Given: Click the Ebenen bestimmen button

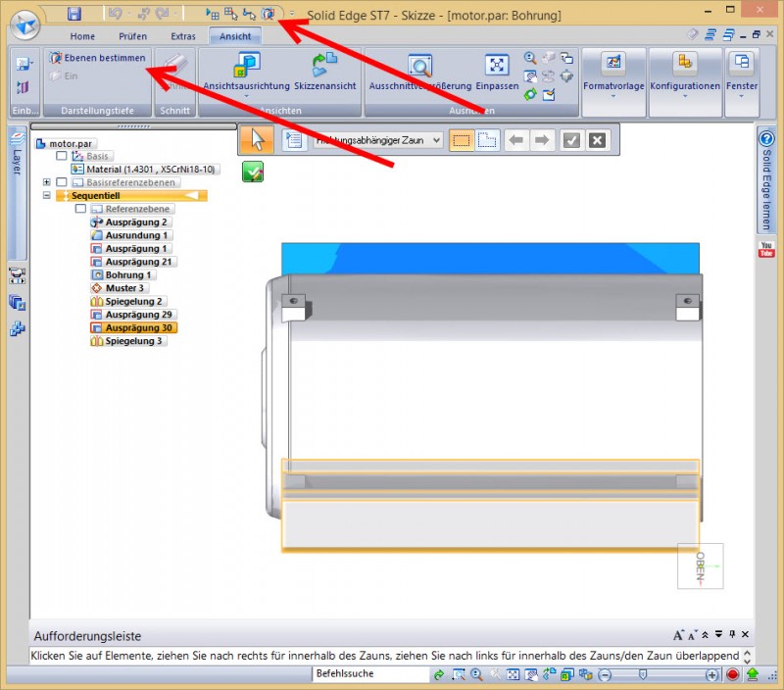Looking at the screenshot, I should point(97,58).
